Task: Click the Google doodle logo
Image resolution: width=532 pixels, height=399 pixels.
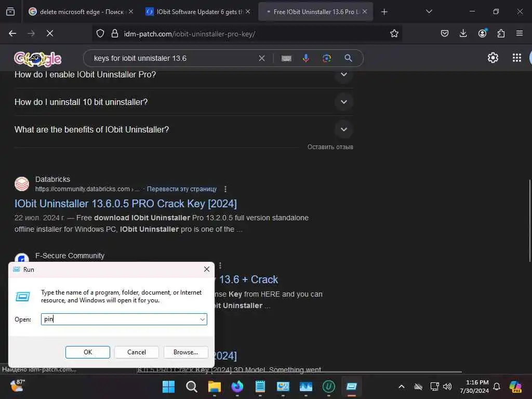Action: [37, 59]
